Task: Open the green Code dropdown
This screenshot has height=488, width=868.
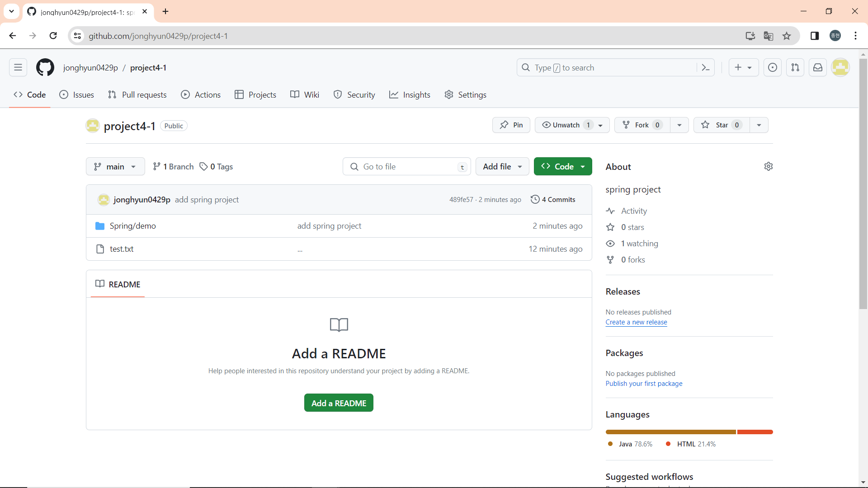Action: click(563, 167)
